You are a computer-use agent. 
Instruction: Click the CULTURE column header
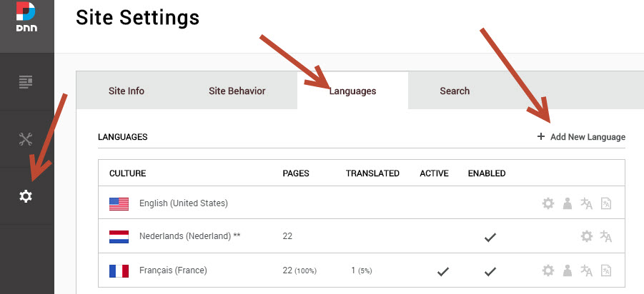[x=128, y=173]
